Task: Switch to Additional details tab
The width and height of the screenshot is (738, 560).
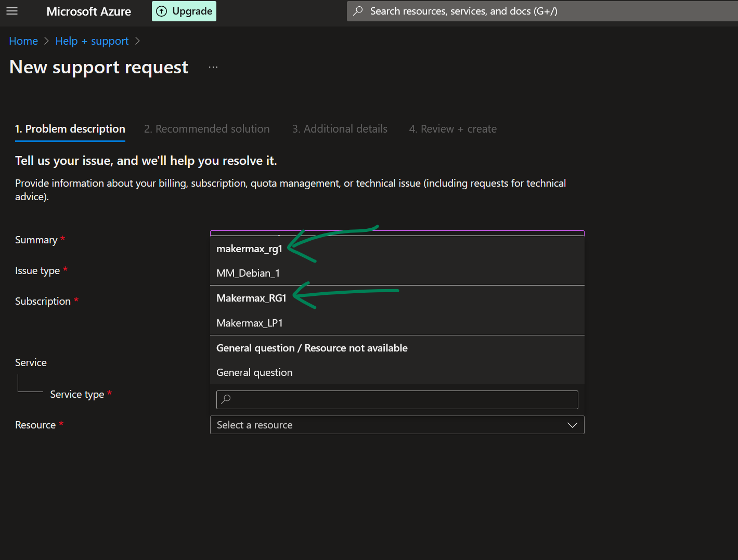Action: tap(340, 129)
